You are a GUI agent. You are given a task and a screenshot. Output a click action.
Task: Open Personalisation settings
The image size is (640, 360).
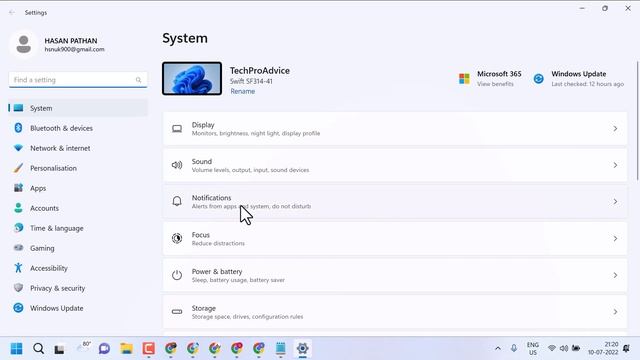pyautogui.click(x=78, y=168)
